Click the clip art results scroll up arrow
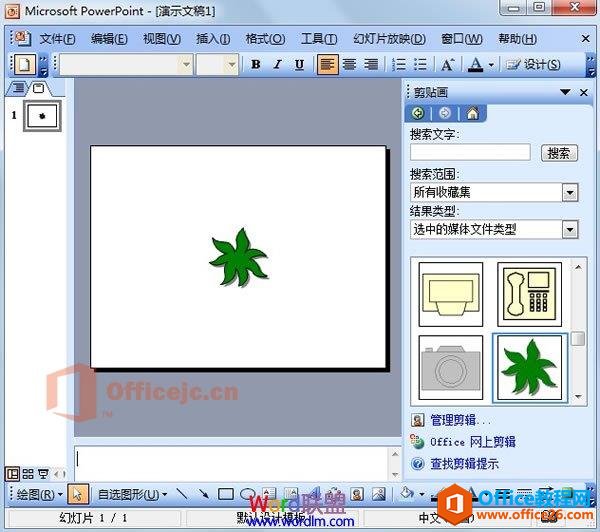 578,267
